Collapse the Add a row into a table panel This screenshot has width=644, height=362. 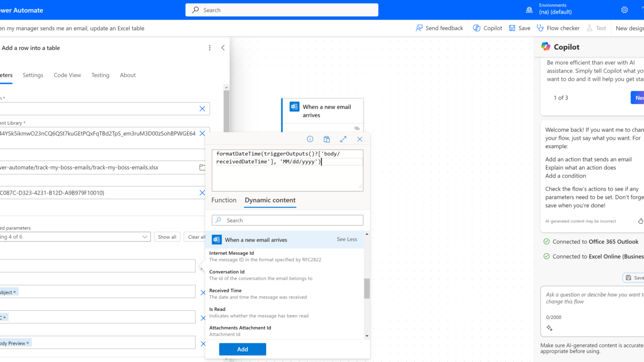[x=223, y=48]
